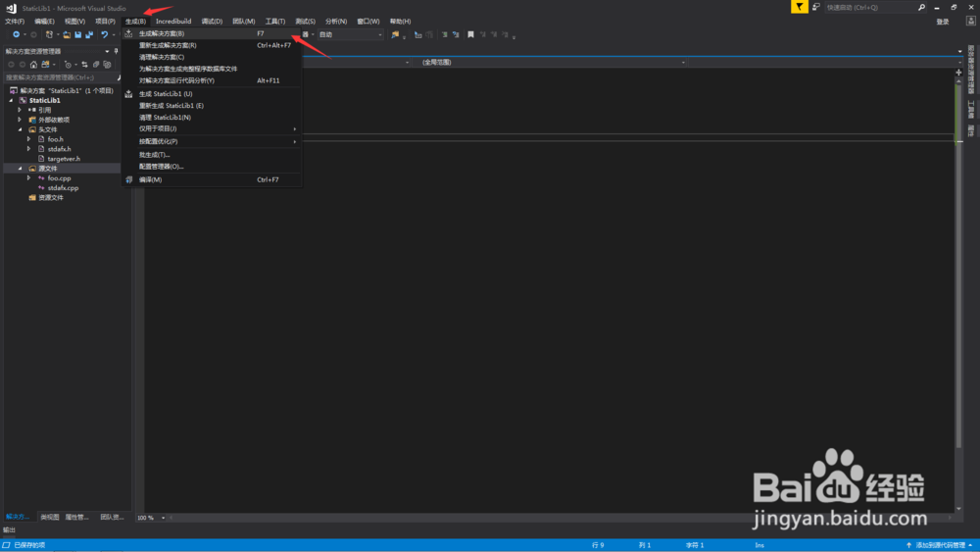This screenshot has width=980, height=552.
Task: Click the quick launch search magnifier icon
Action: click(x=921, y=8)
